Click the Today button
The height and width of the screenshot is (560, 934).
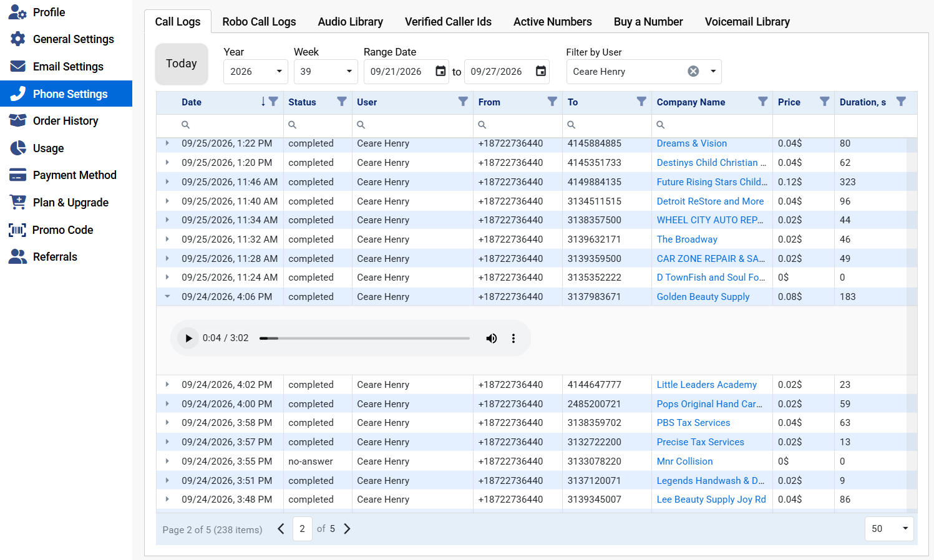coord(182,64)
